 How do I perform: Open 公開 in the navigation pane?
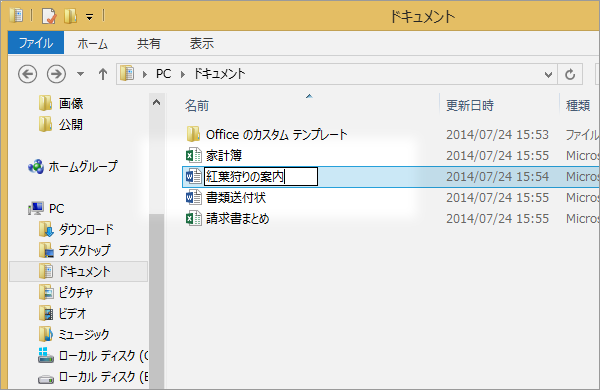[71, 124]
